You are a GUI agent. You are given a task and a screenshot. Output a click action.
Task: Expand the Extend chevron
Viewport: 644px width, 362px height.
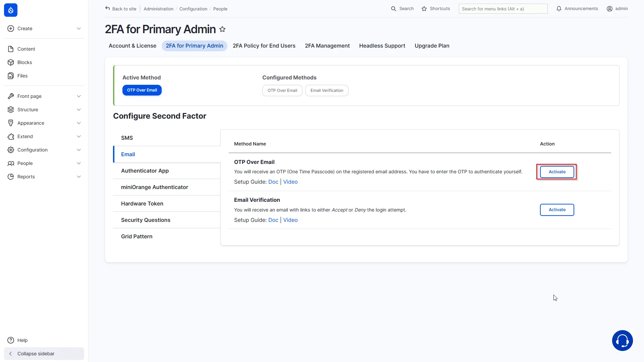[x=79, y=136]
